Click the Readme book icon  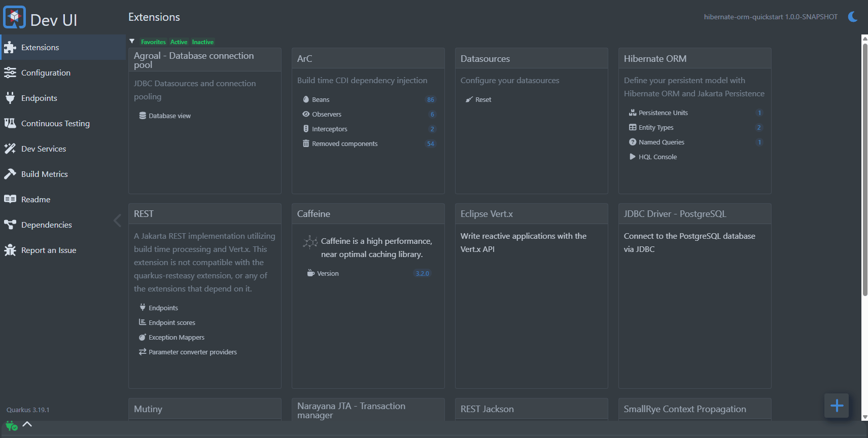tap(10, 199)
